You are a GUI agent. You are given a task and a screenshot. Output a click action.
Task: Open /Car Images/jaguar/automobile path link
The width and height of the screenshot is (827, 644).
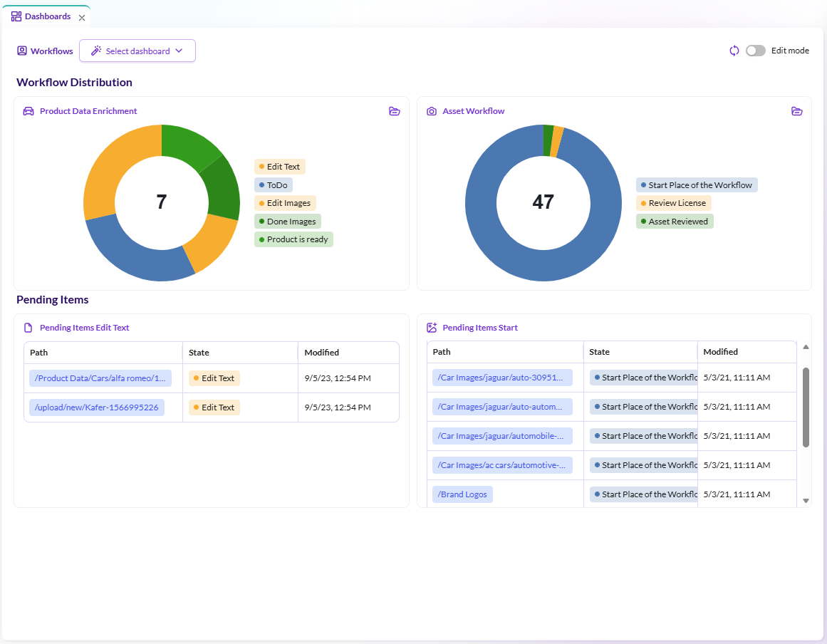tap(502, 436)
